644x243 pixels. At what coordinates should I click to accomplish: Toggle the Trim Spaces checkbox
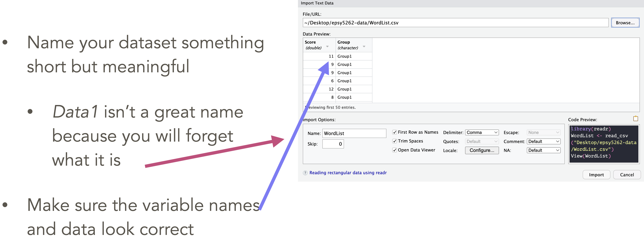click(395, 141)
